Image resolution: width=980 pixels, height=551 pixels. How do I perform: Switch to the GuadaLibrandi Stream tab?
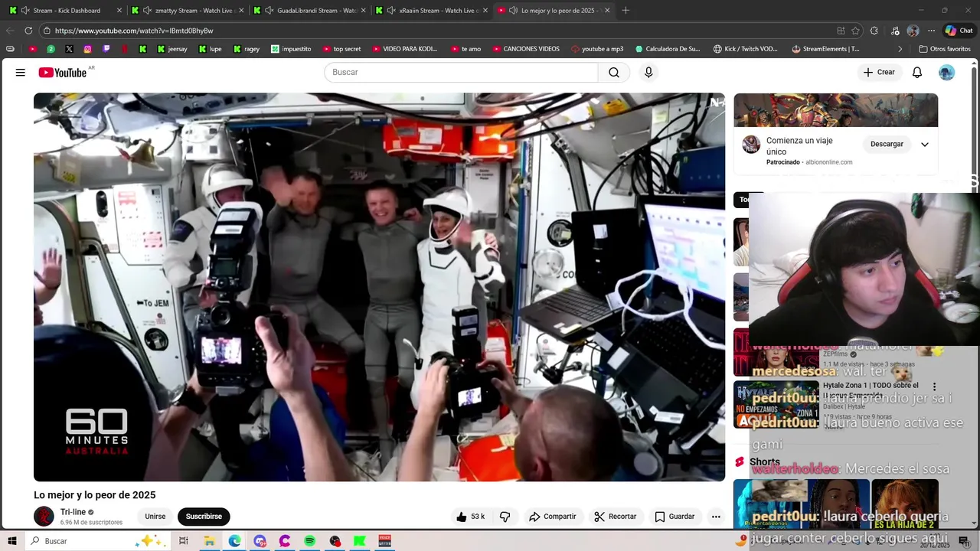(x=309, y=11)
